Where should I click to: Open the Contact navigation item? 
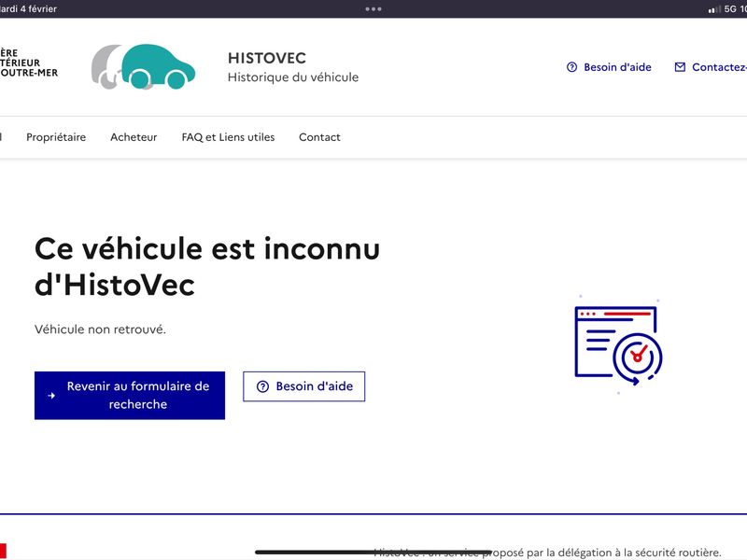coord(319,137)
